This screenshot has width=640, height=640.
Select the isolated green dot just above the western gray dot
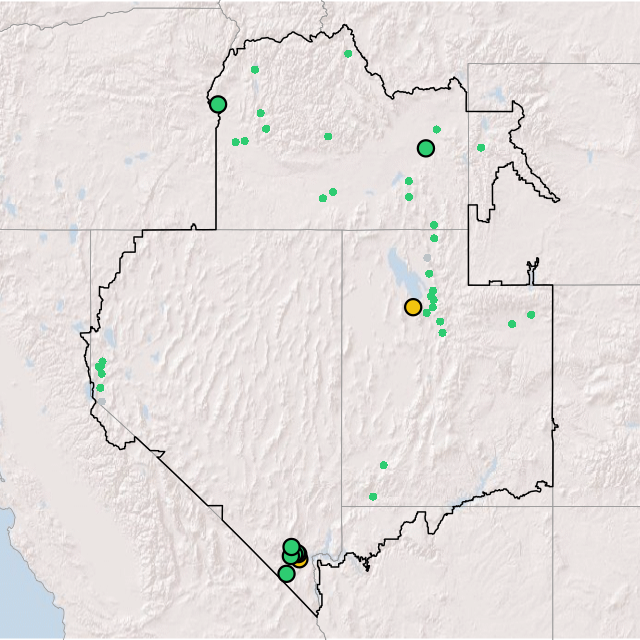click(x=99, y=387)
